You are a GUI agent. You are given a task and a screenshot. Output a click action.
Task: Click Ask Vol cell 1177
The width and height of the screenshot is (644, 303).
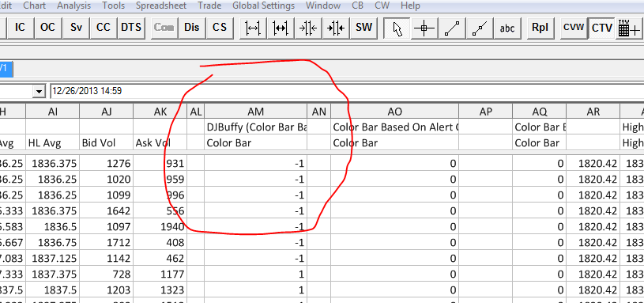[160, 274]
